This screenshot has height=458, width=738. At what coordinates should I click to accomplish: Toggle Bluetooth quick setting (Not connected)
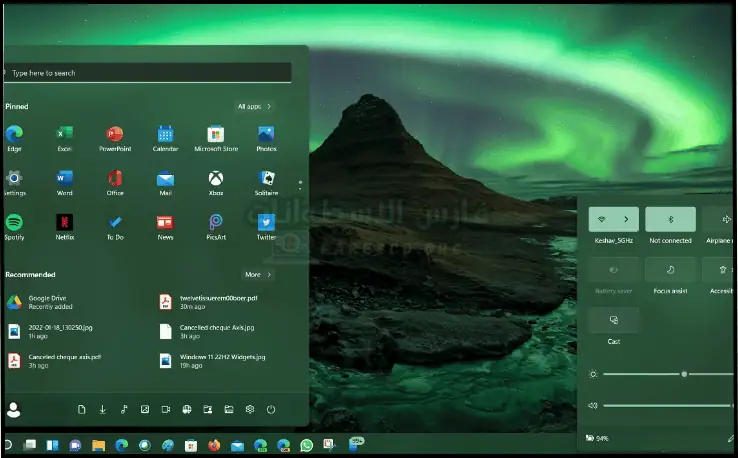click(x=670, y=219)
